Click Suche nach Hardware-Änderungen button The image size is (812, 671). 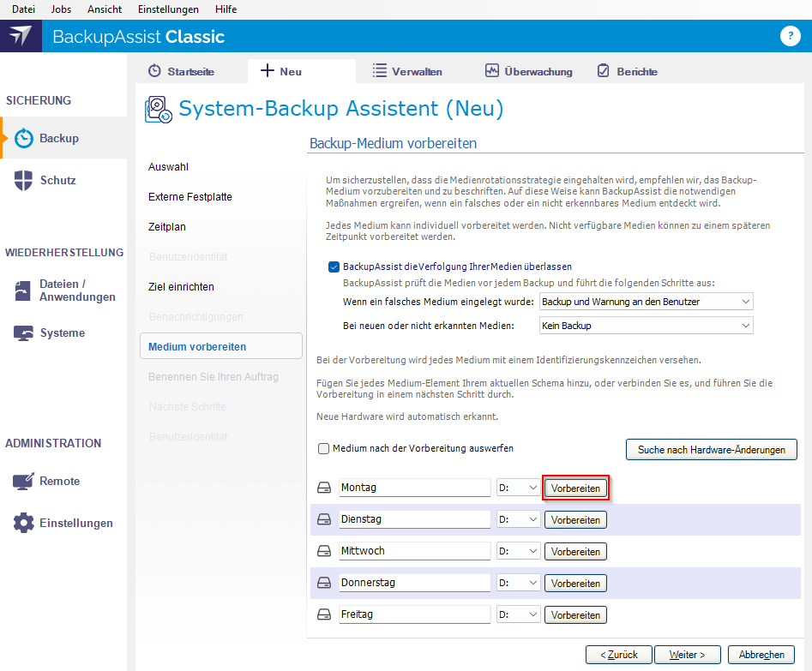(x=711, y=449)
